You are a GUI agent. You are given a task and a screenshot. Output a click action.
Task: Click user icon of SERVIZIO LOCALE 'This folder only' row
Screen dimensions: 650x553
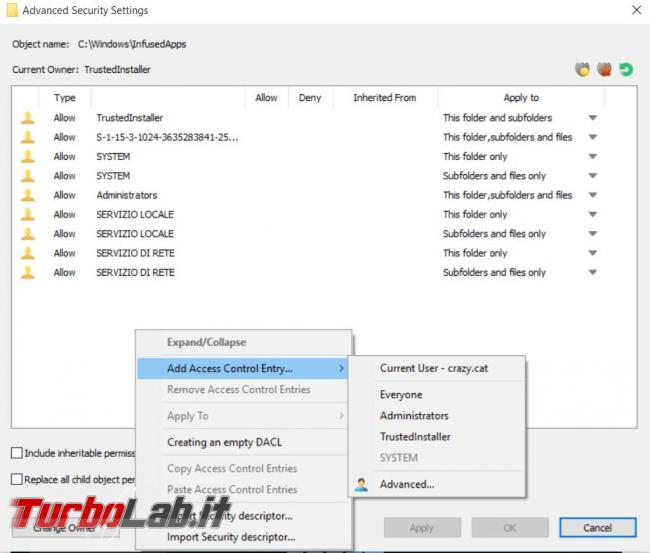tap(28, 215)
